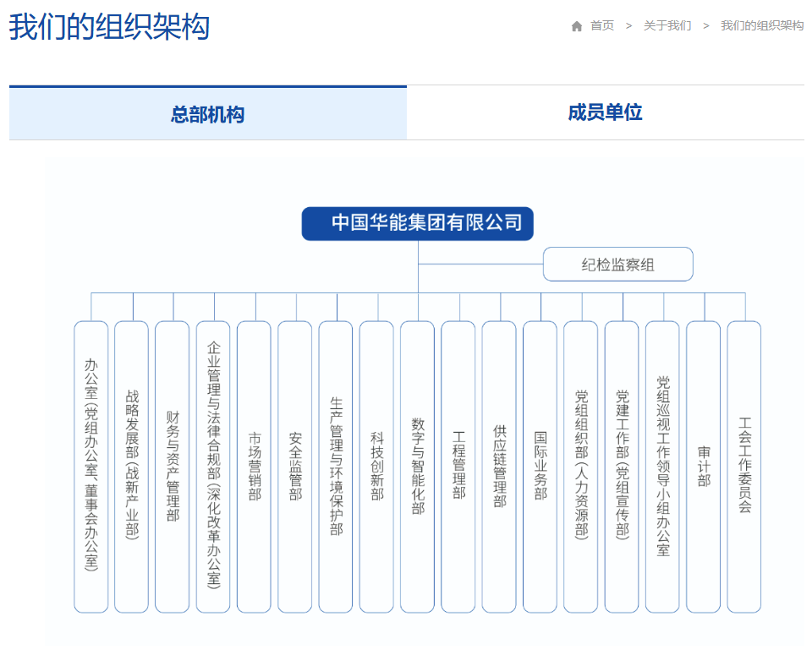The width and height of the screenshot is (812, 650).
Task: Select the 办公室 department box
Action: click(x=91, y=467)
